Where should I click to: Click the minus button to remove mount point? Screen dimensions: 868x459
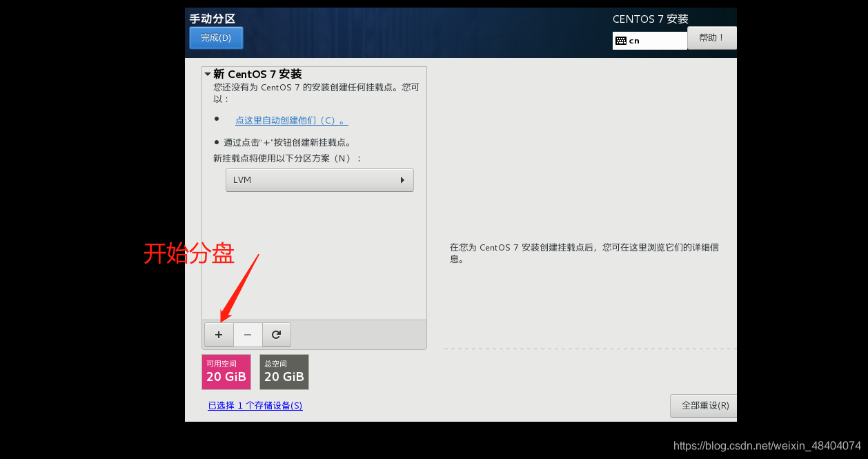[x=248, y=335]
